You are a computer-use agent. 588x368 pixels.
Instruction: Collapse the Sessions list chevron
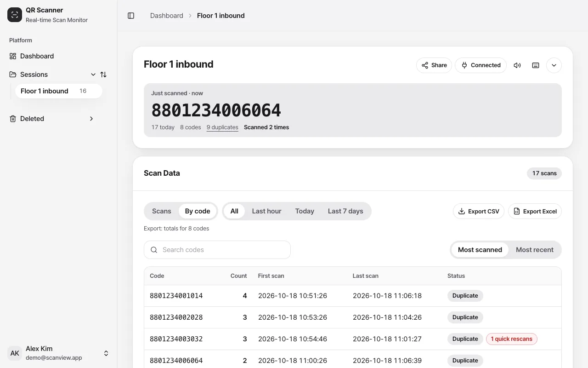[x=93, y=75]
